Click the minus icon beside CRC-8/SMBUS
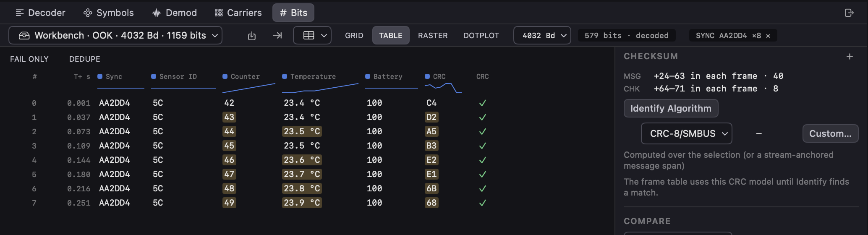 (x=759, y=133)
